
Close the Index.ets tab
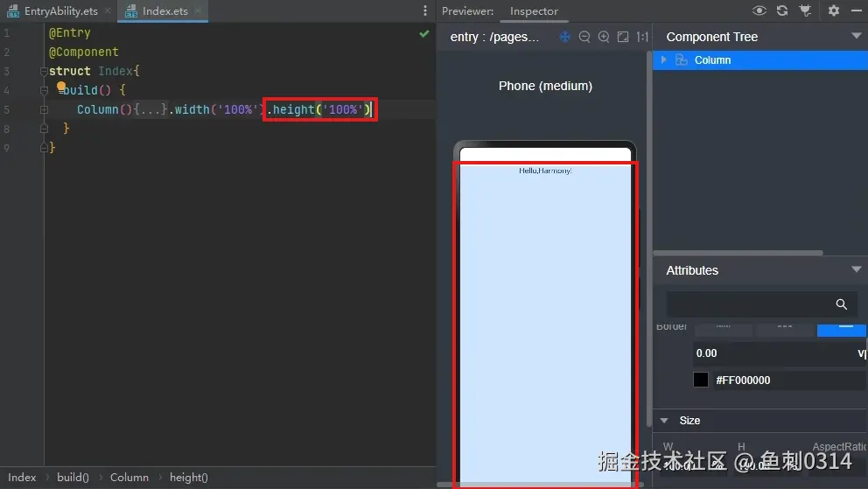pyautogui.click(x=198, y=11)
